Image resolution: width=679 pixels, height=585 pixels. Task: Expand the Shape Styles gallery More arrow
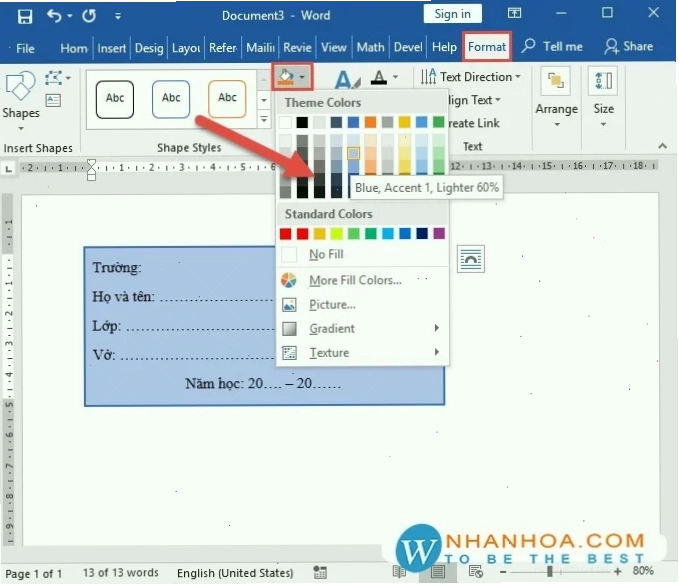click(x=264, y=119)
